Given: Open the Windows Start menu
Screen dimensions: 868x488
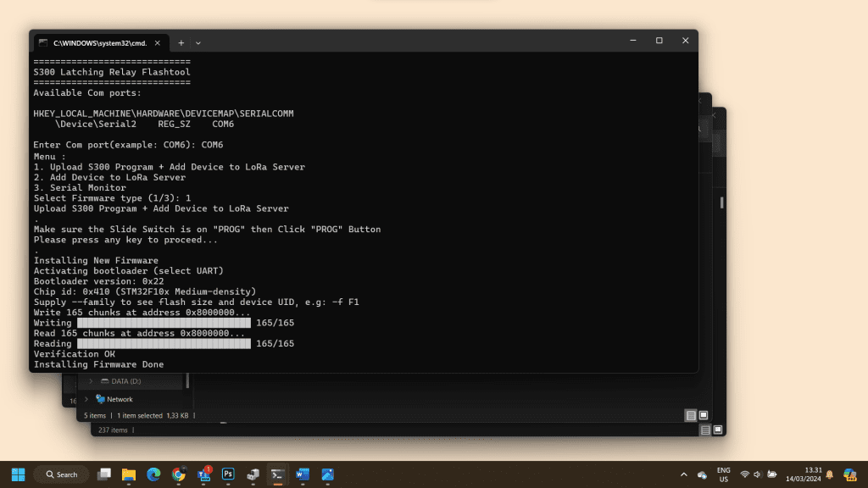Looking at the screenshot, I should (x=18, y=474).
